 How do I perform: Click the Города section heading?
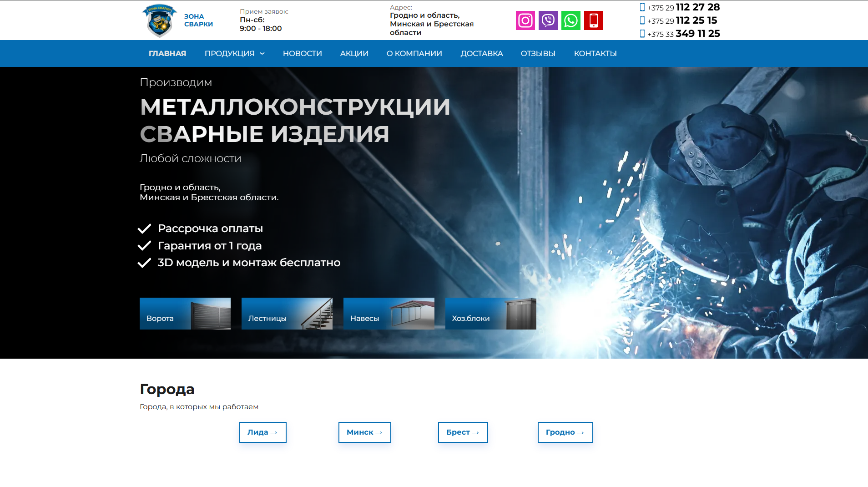(x=167, y=390)
